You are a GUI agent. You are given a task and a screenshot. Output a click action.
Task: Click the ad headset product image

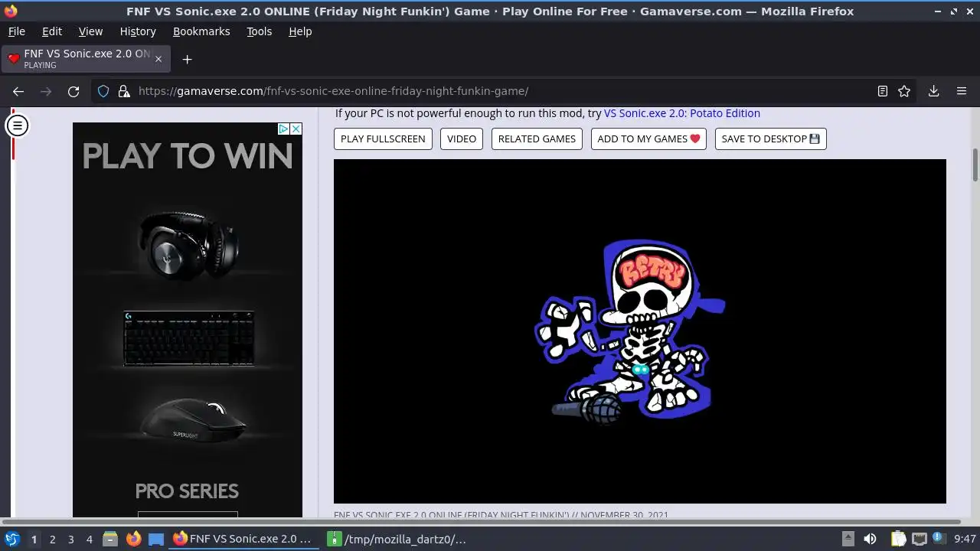[x=188, y=246]
